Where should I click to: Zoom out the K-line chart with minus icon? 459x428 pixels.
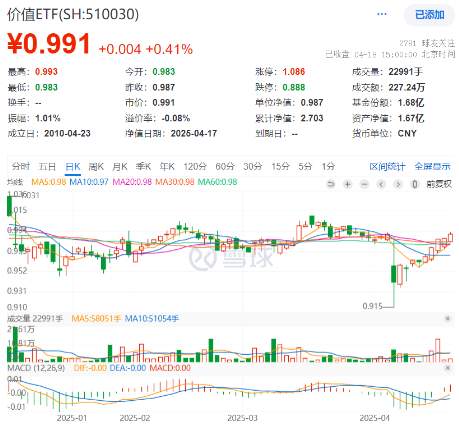point(365,184)
